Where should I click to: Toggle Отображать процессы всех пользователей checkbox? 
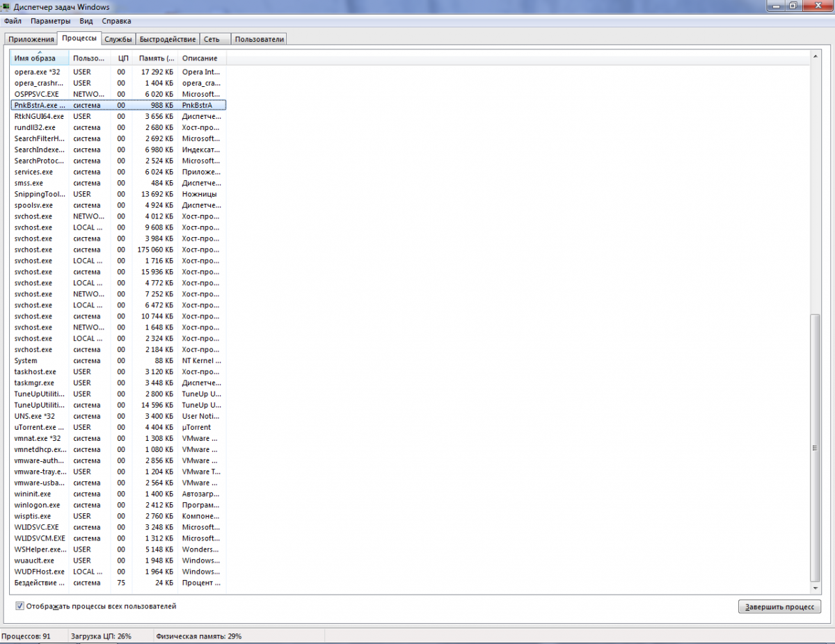point(19,606)
